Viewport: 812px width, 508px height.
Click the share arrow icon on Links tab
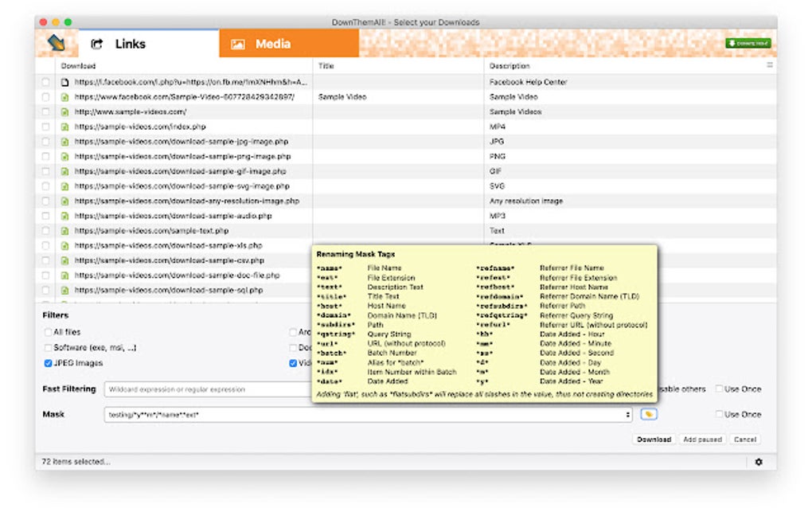click(98, 44)
